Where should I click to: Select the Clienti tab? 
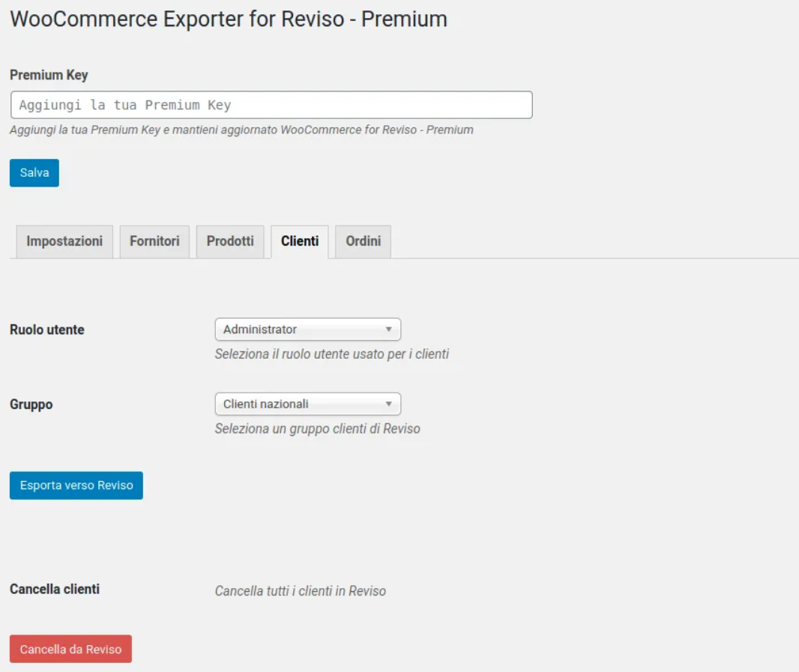pyautogui.click(x=300, y=241)
